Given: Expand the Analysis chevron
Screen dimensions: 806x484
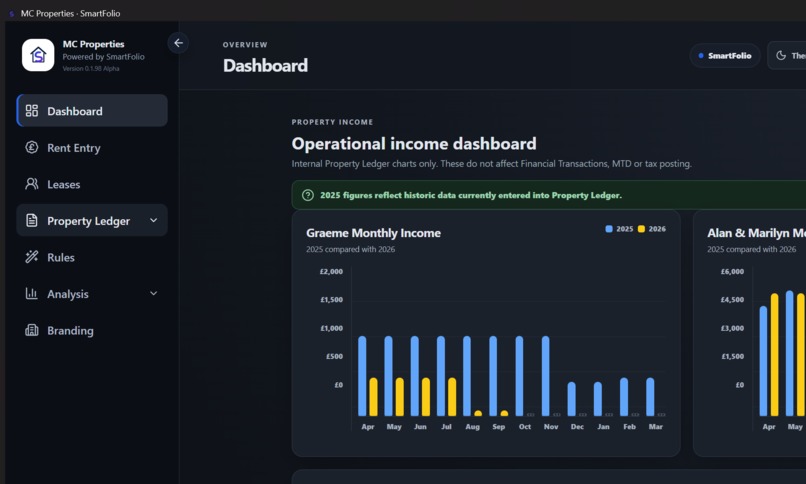Looking at the screenshot, I should click(153, 293).
